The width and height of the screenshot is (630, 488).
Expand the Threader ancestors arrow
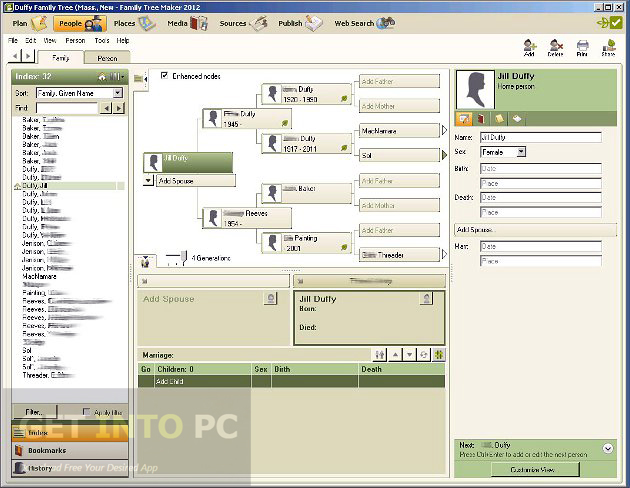[x=444, y=254]
